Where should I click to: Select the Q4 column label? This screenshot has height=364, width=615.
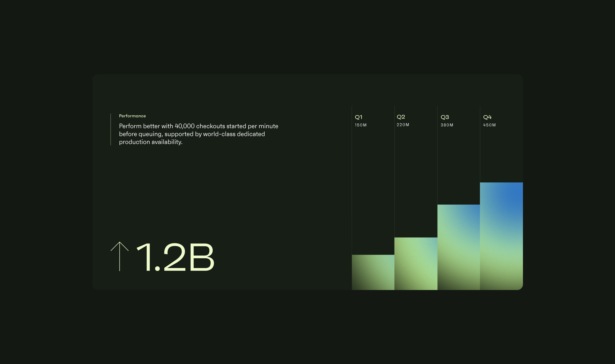487,117
